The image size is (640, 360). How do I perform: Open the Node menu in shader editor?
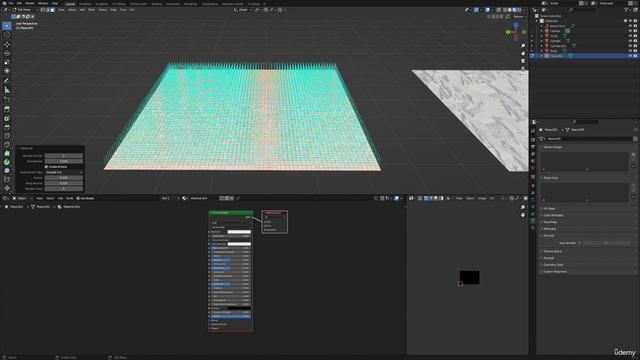click(70, 198)
